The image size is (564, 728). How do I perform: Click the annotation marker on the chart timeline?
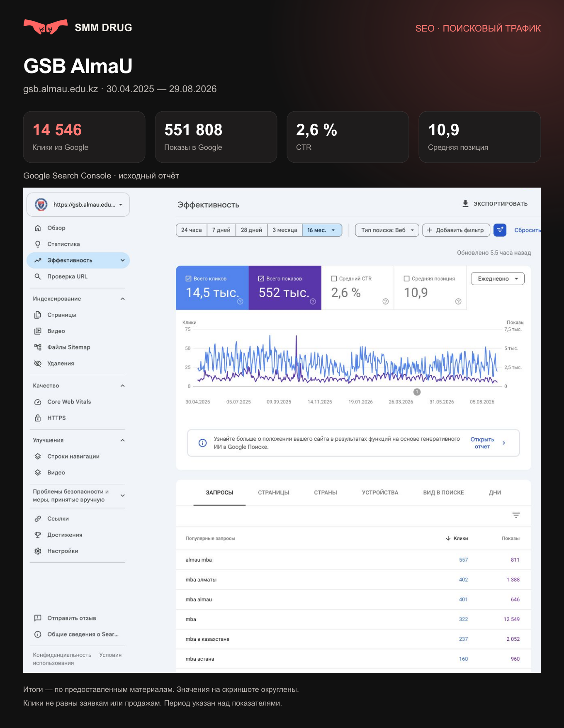(x=417, y=392)
